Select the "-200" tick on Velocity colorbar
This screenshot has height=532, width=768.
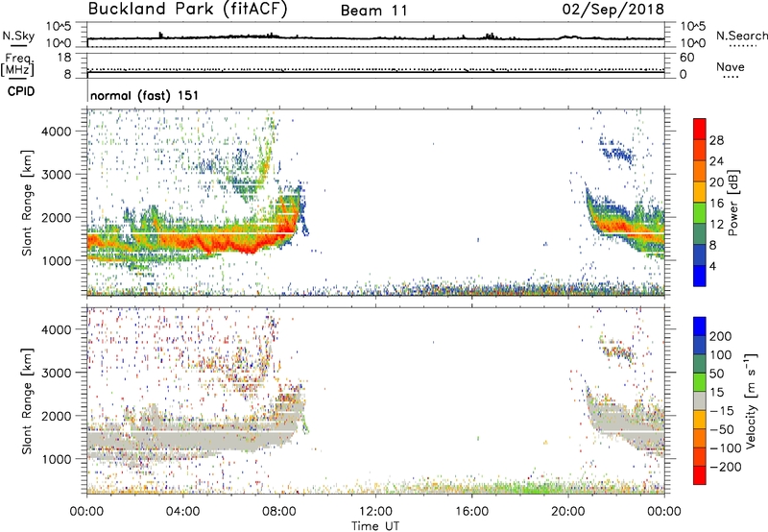pos(726,467)
